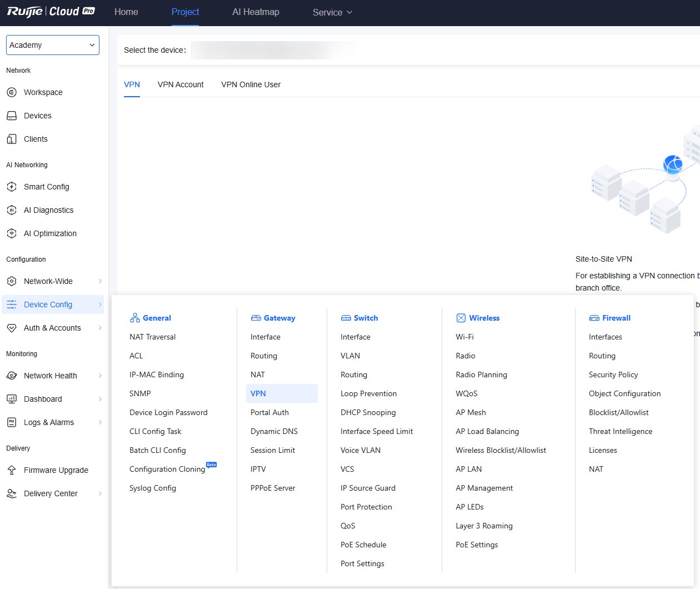
Task: Click the Workspace sidebar icon
Action: tap(12, 92)
